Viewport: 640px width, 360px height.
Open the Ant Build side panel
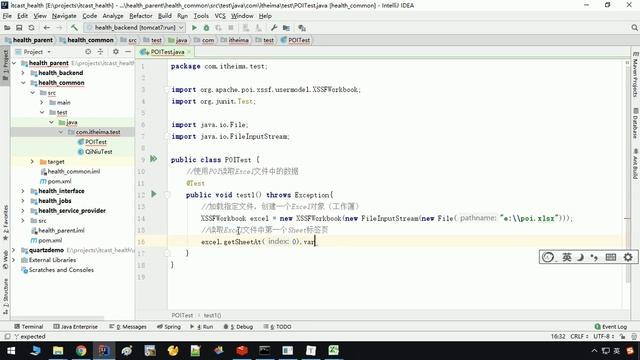pyautogui.click(x=635, y=164)
